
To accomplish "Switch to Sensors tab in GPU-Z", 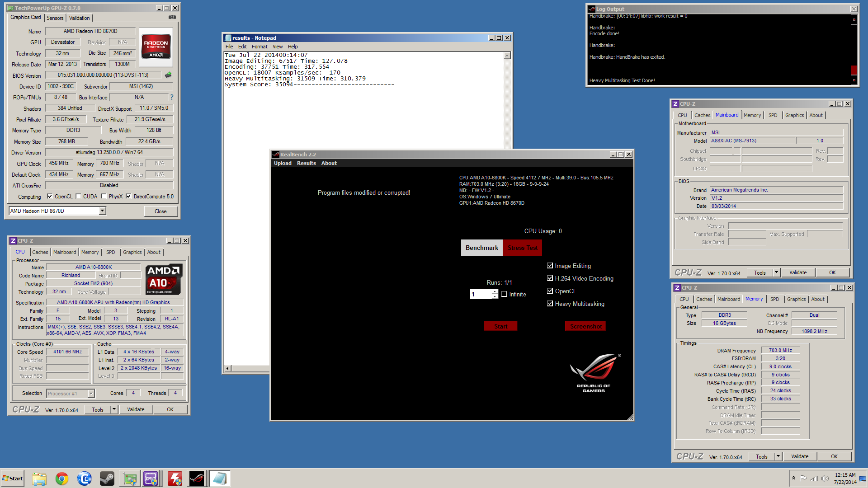I will click(55, 18).
